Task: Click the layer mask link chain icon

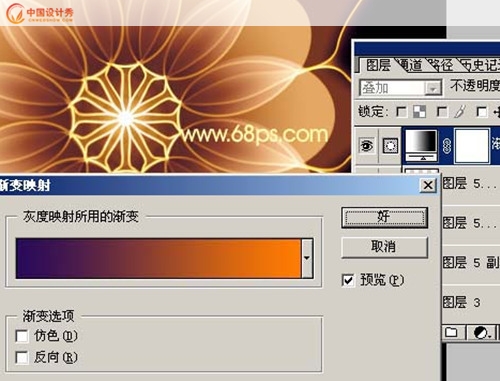Action: (446, 146)
